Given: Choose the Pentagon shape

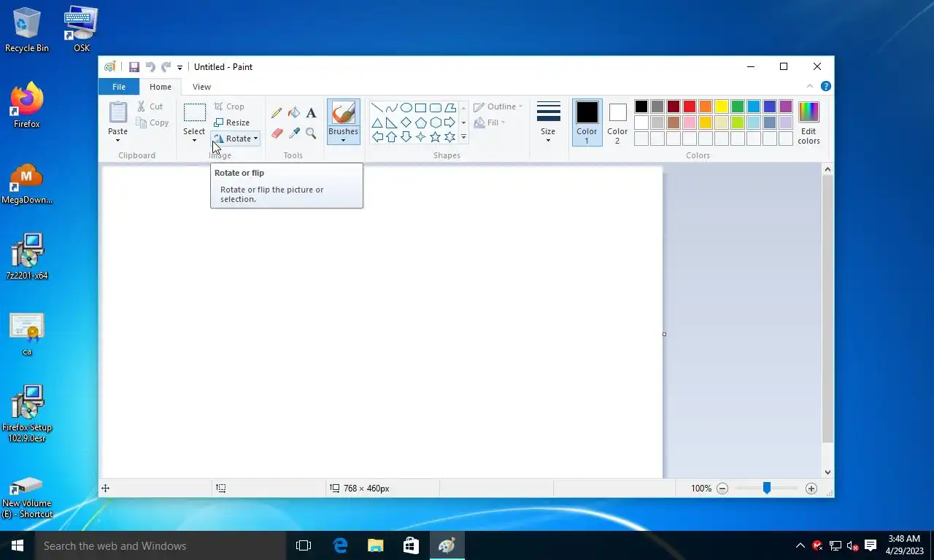Looking at the screenshot, I should pyautogui.click(x=421, y=122).
